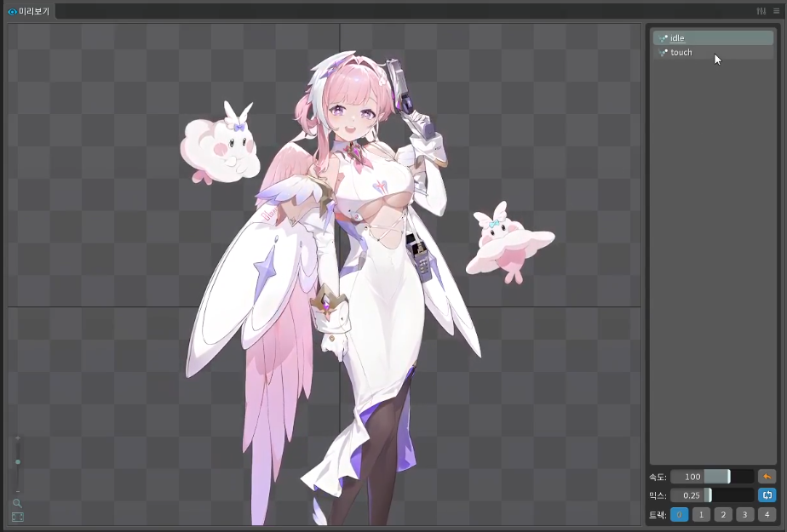Image resolution: width=787 pixels, height=532 pixels.
Task: Click the fit-to-view frame icon
Action: [18, 517]
